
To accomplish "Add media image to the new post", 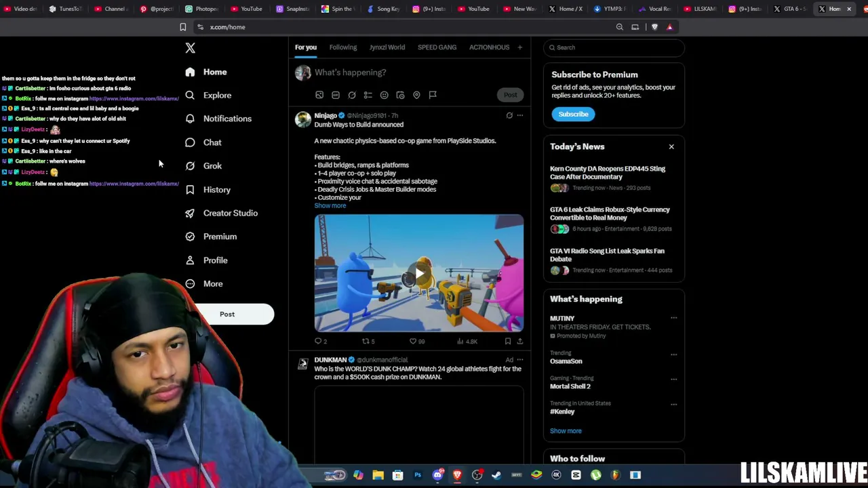I will point(319,95).
